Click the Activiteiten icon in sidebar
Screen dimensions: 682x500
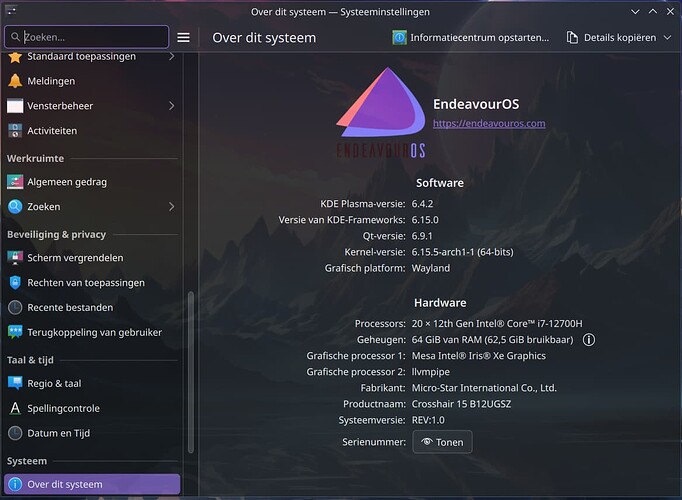(x=15, y=131)
